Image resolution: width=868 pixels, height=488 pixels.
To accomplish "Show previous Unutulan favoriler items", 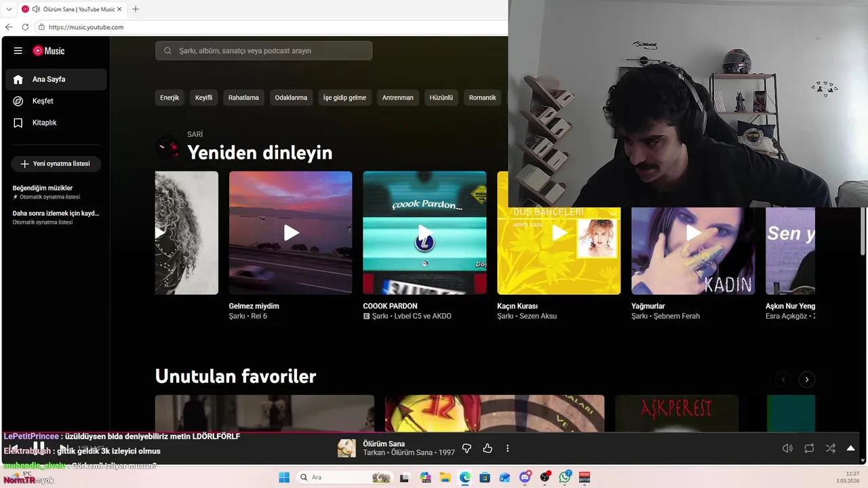I will pyautogui.click(x=783, y=380).
